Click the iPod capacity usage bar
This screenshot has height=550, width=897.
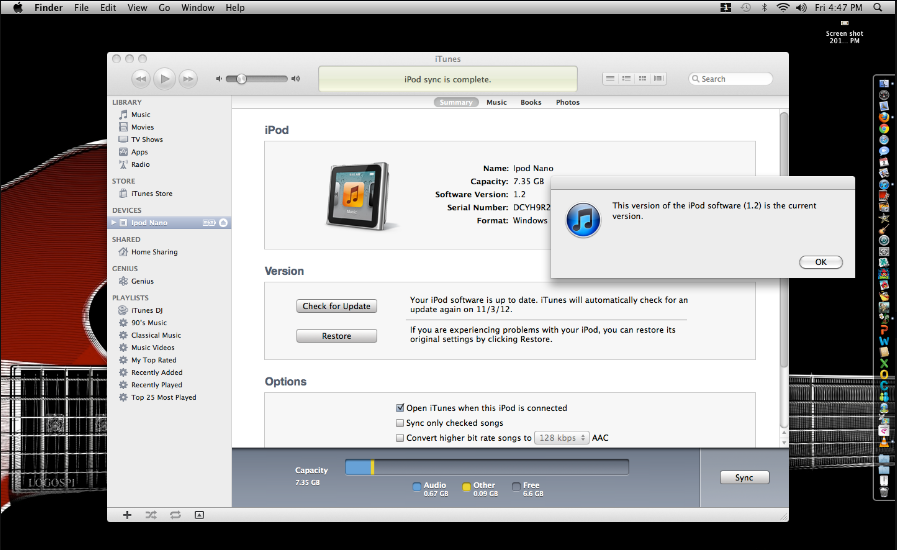(x=487, y=468)
